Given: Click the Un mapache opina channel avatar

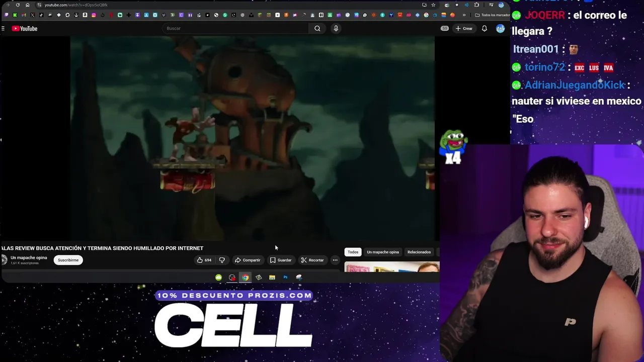Looking at the screenshot, I should click(4, 260).
